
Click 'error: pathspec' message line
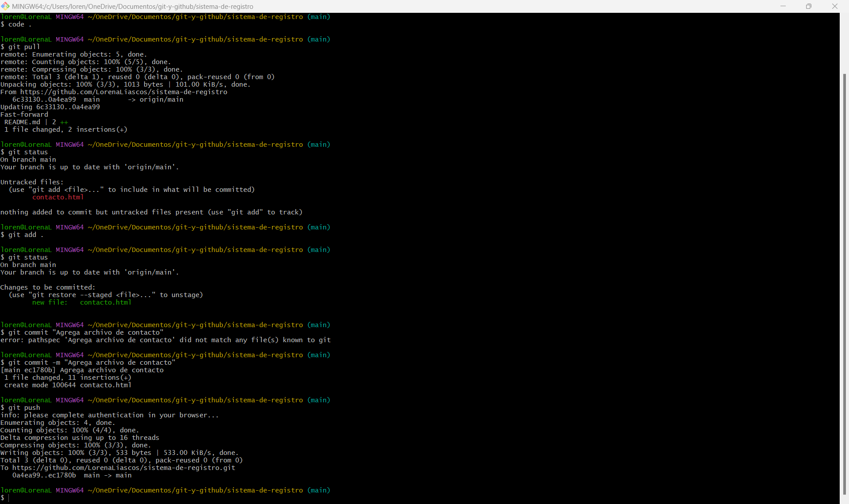pyautogui.click(x=165, y=340)
